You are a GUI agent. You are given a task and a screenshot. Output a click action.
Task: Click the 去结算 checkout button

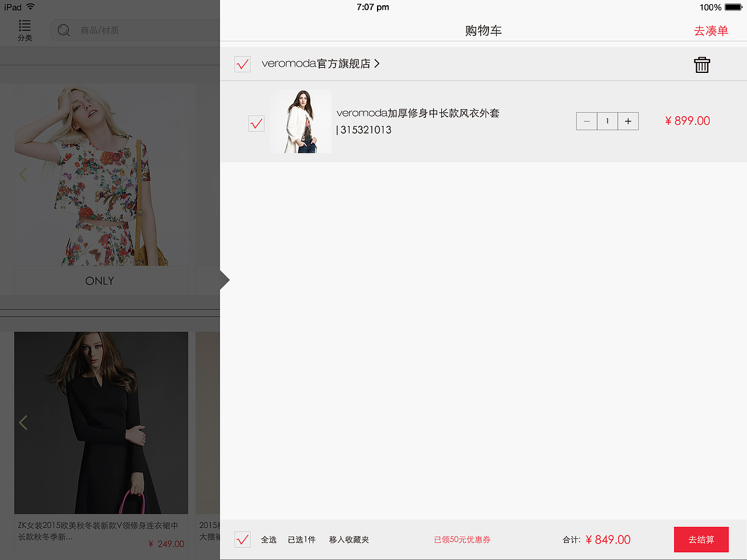click(701, 540)
